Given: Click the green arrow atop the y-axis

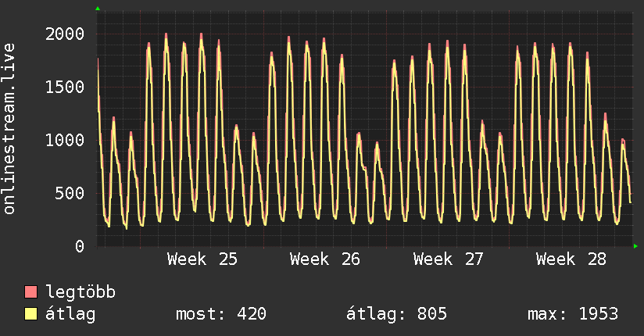Looking at the screenshot, I should coord(98,9).
